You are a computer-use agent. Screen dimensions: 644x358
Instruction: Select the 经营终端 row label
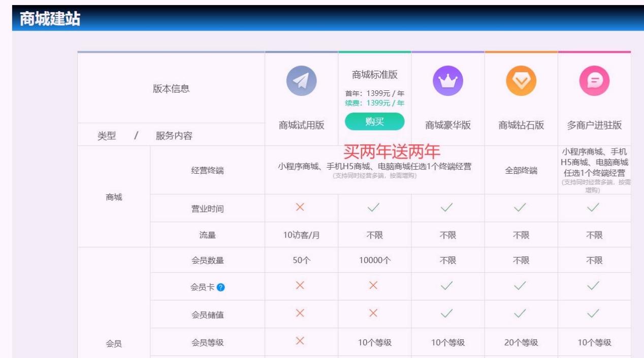coord(207,171)
